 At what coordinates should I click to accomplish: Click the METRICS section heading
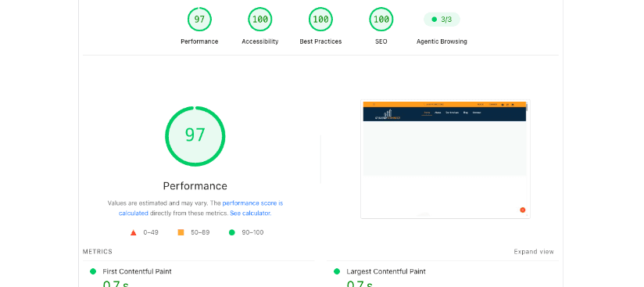98,252
